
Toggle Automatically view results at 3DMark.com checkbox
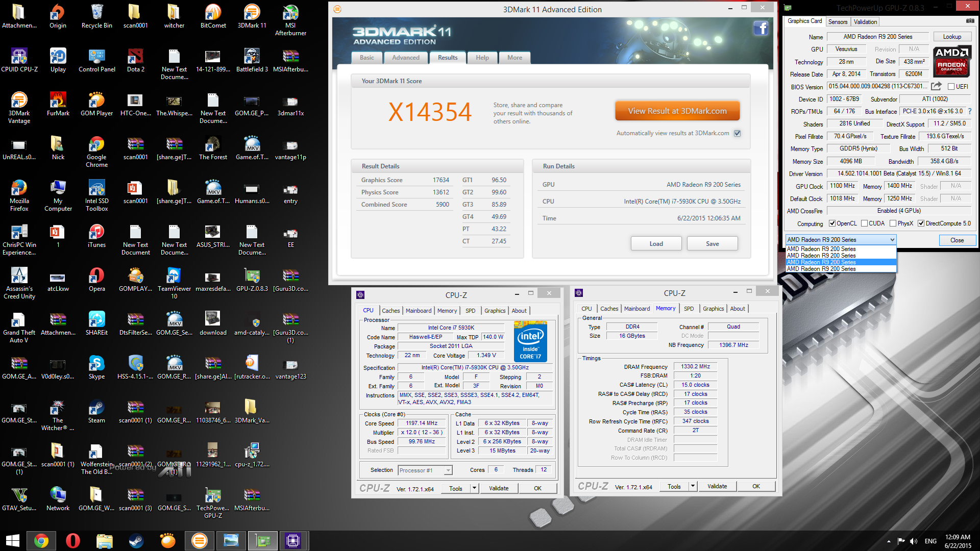[737, 133]
